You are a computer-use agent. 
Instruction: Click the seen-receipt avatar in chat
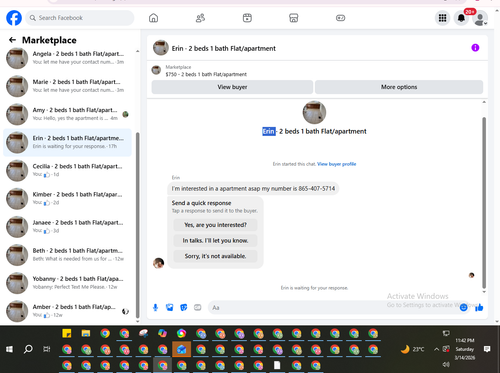471,275
